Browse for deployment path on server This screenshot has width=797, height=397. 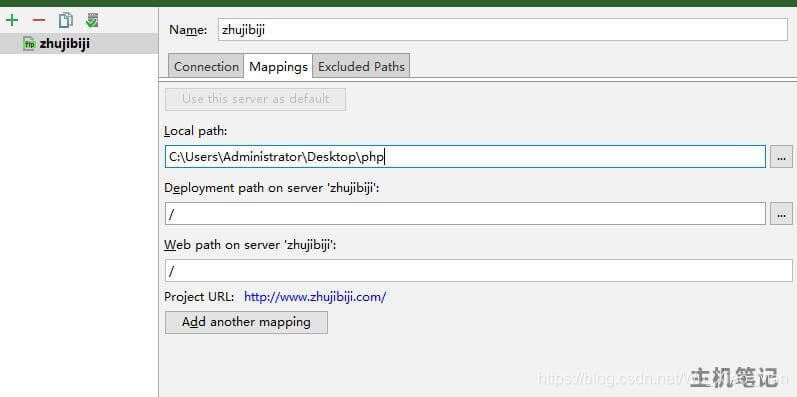pos(781,214)
